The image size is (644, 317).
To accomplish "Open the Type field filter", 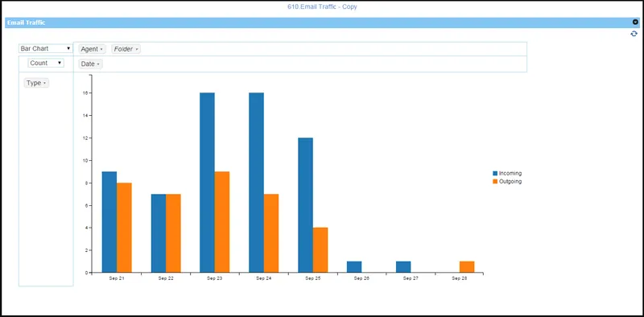I will click(x=36, y=83).
